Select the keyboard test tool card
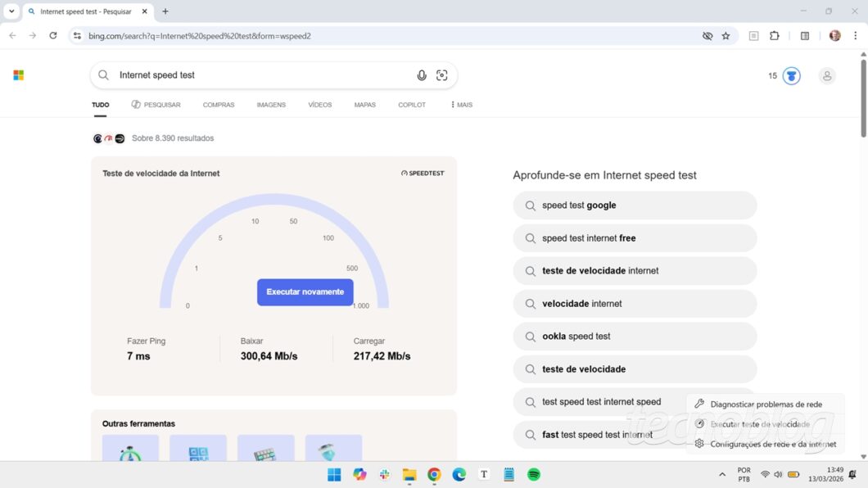Screen dimensions: 868x488 point(265,449)
